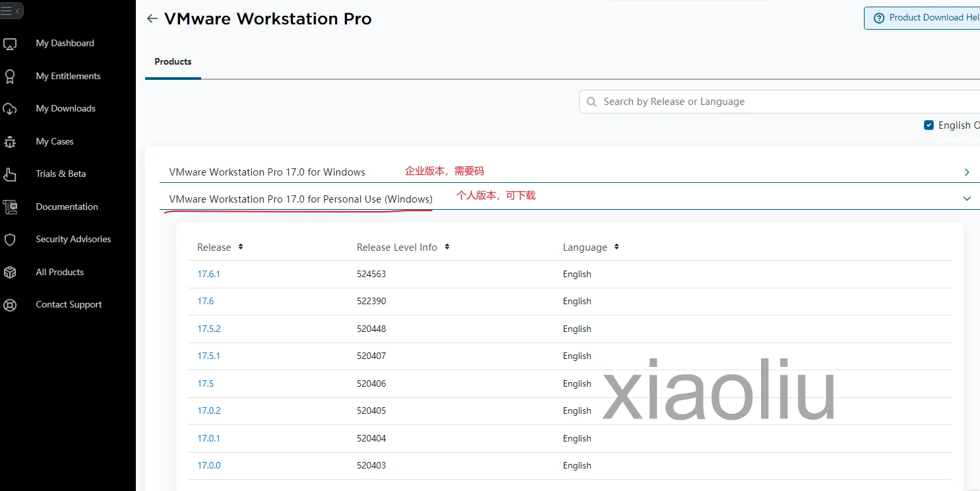Click the My Entitlements ribbon icon

10,77
